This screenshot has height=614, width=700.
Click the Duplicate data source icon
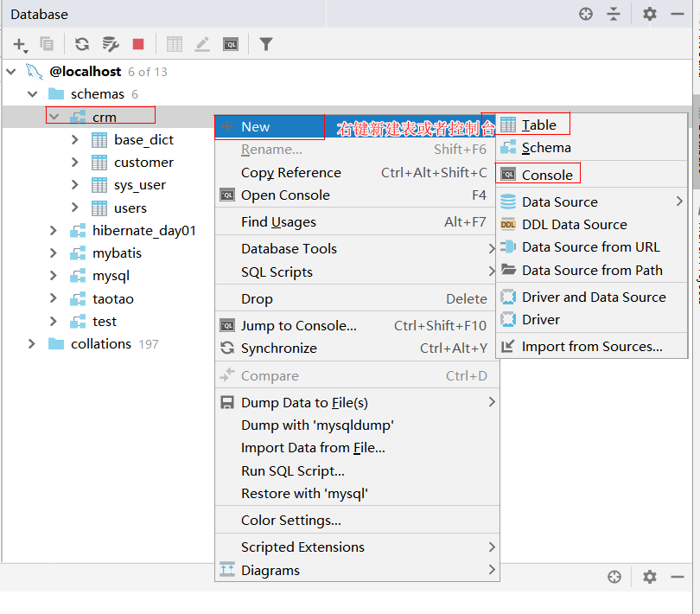(47, 44)
